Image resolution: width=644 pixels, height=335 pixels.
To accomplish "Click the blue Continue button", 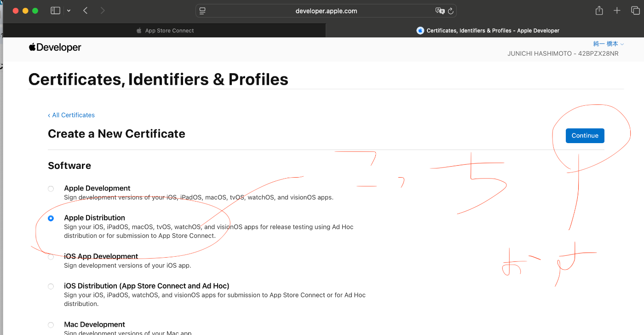I will [x=585, y=135].
